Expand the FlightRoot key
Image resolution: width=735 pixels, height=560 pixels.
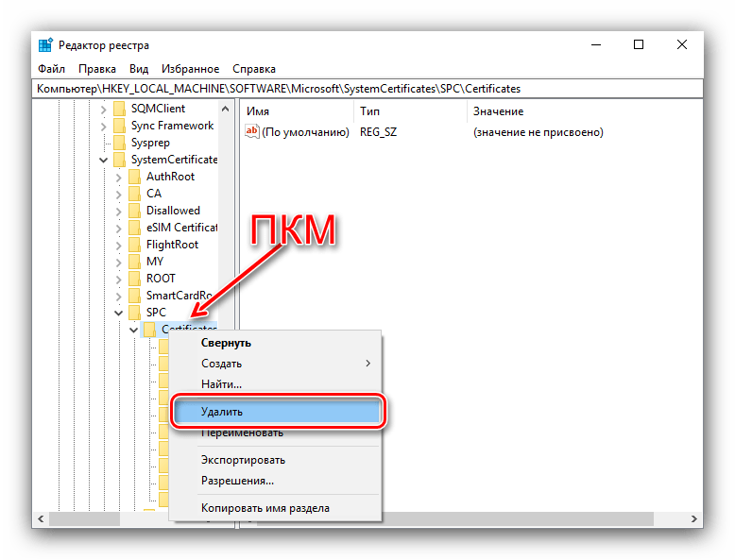(x=119, y=246)
